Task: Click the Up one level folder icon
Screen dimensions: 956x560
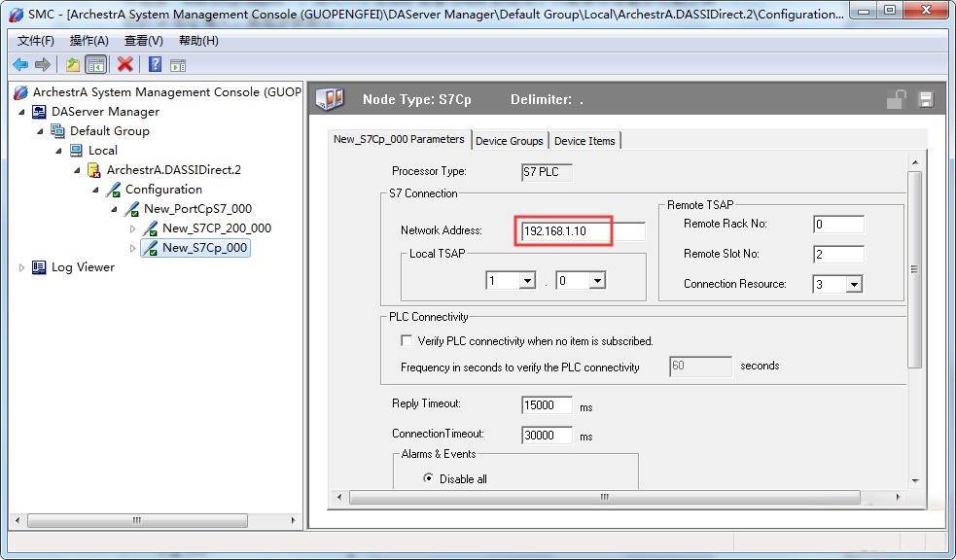Action: tap(73, 64)
